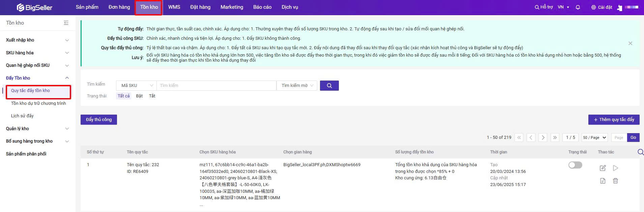644x212 pixels.
Task: Open the Đơn hàng top menu
Action: (119, 7)
